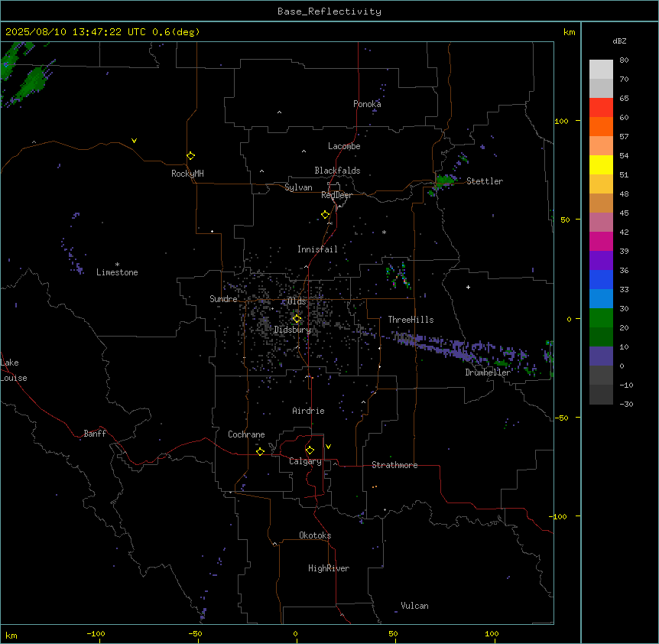Image resolution: width=659 pixels, height=644 pixels.
Task: Select the RedDeer city label
Action: (336, 195)
